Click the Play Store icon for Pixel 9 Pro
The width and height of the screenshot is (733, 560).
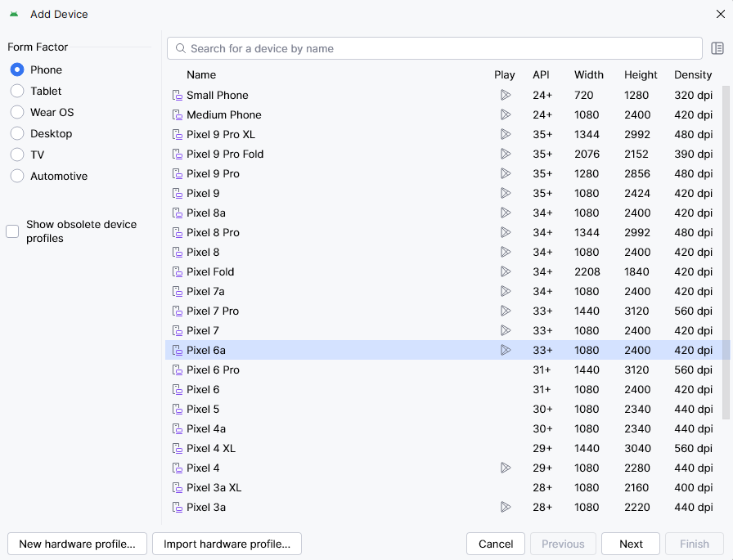[x=505, y=173]
